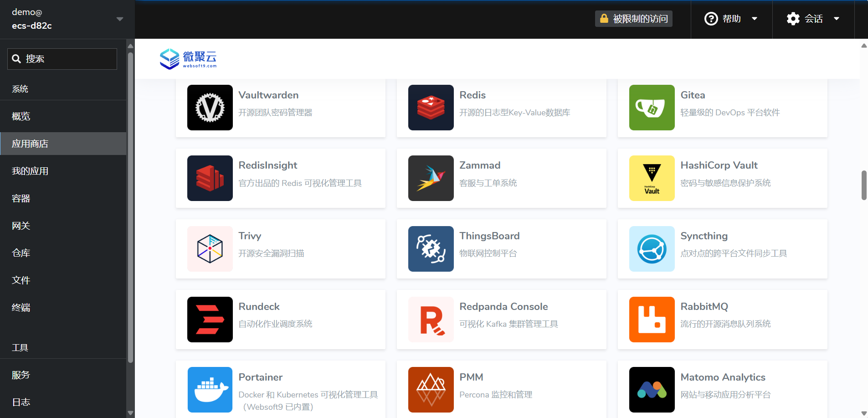Screen dimensions: 868x418
Task: Open 日志 sidebar item
Action: pos(63,403)
